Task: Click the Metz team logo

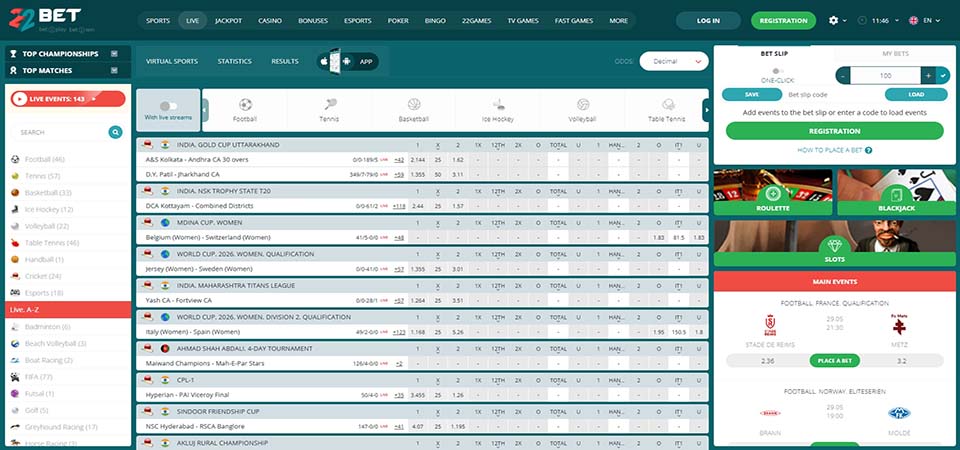Action: (898, 325)
